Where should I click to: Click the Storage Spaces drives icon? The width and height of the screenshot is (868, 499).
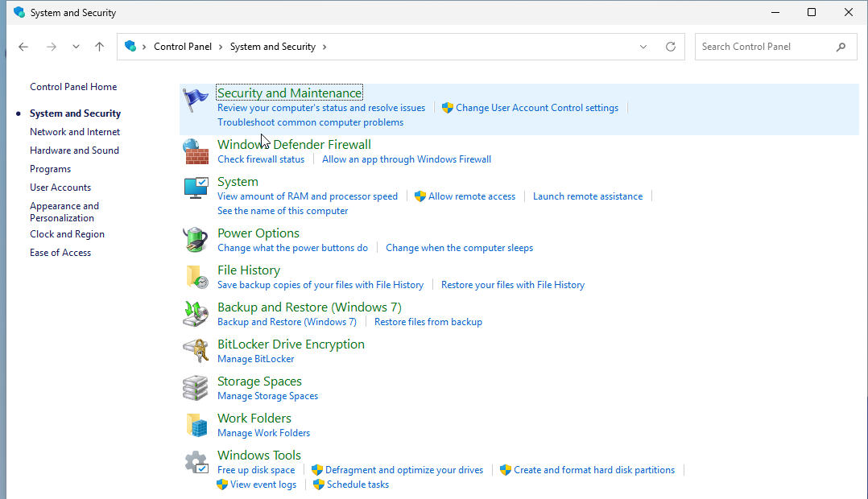tap(196, 388)
